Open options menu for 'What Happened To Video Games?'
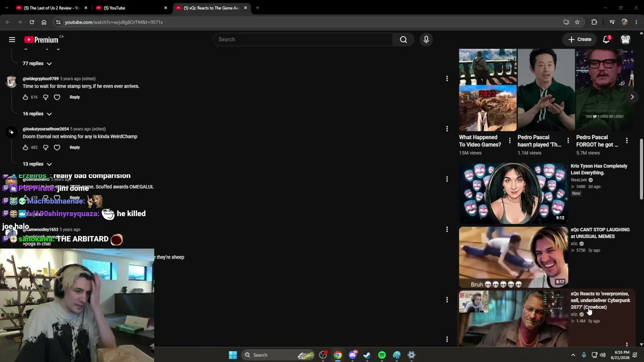 pyautogui.click(x=510, y=141)
